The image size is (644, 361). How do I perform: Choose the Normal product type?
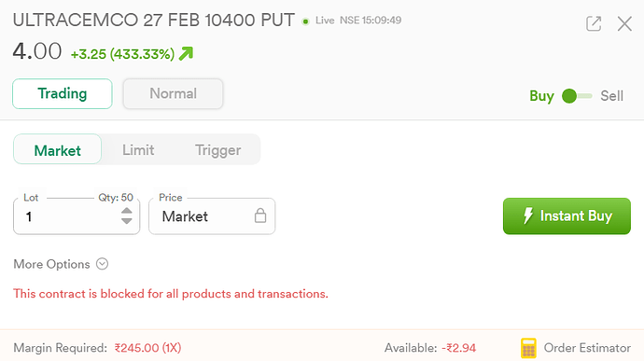[x=173, y=93]
